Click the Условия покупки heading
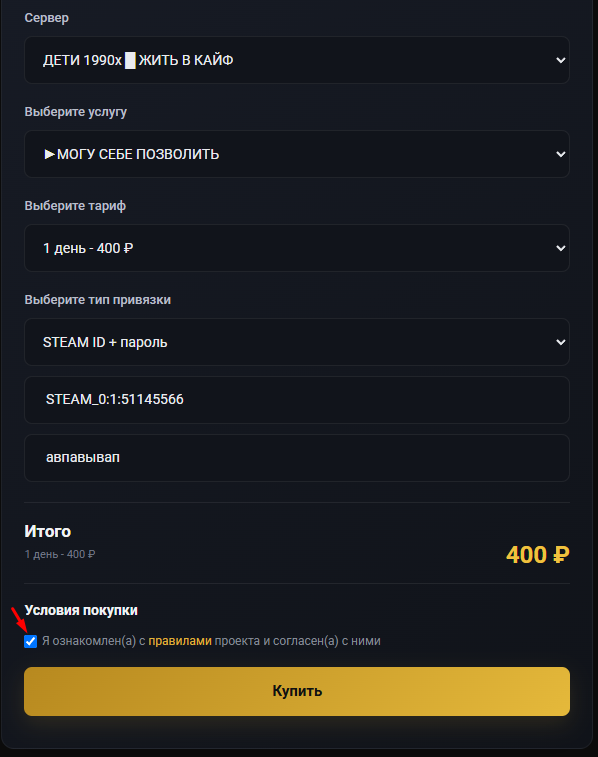This screenshot has width=598, height=757. pos(81,611)
